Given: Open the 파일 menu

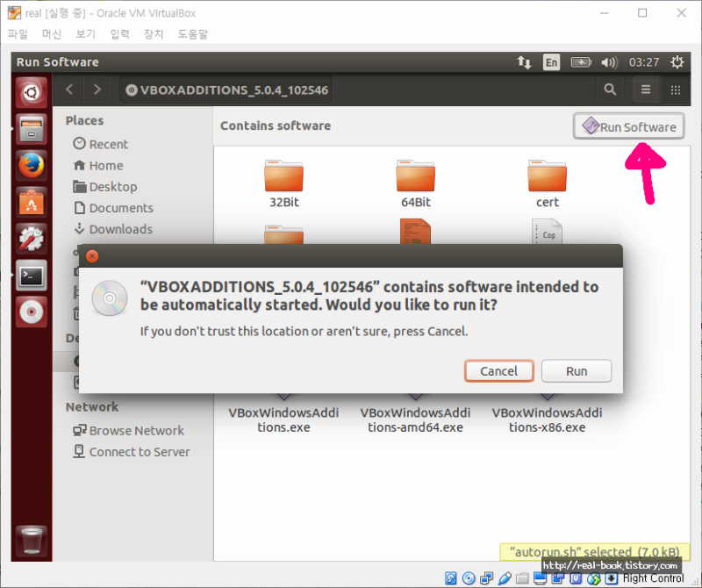Looking at the screenshot, I should [18, 34].
